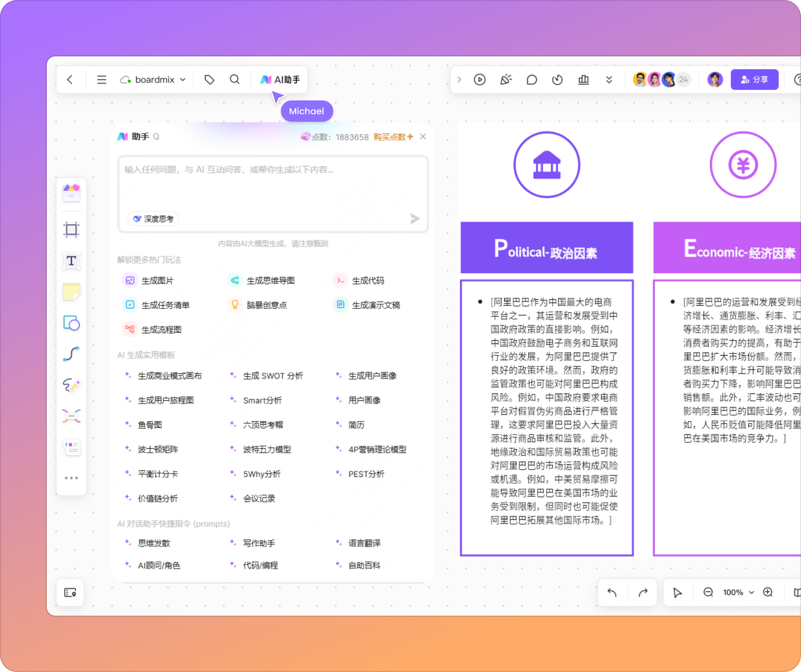
Task: Choose 鱼骨图 template
Action: [143, 425]
